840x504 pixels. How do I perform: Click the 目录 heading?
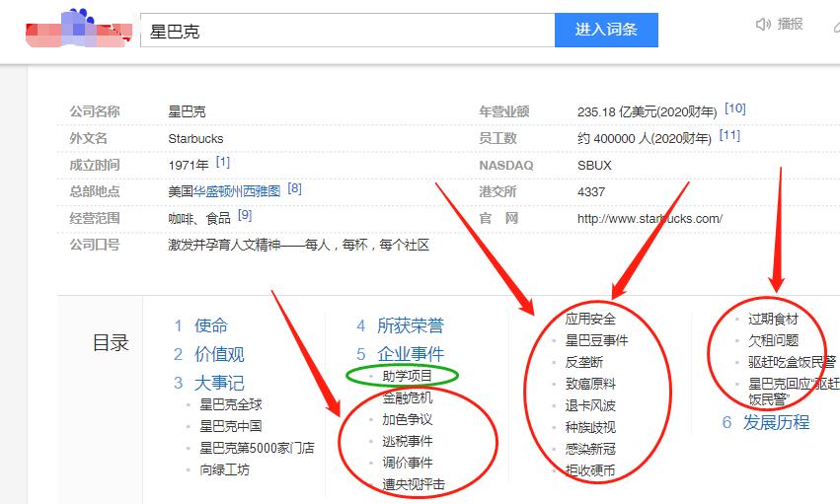point(111,342)
